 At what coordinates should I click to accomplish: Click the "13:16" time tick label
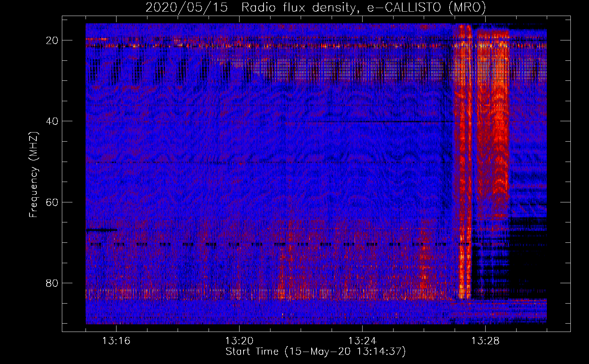116,341
